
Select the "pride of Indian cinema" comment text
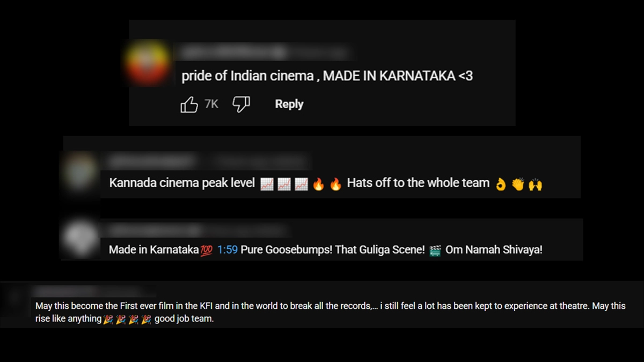pos(327,76)
